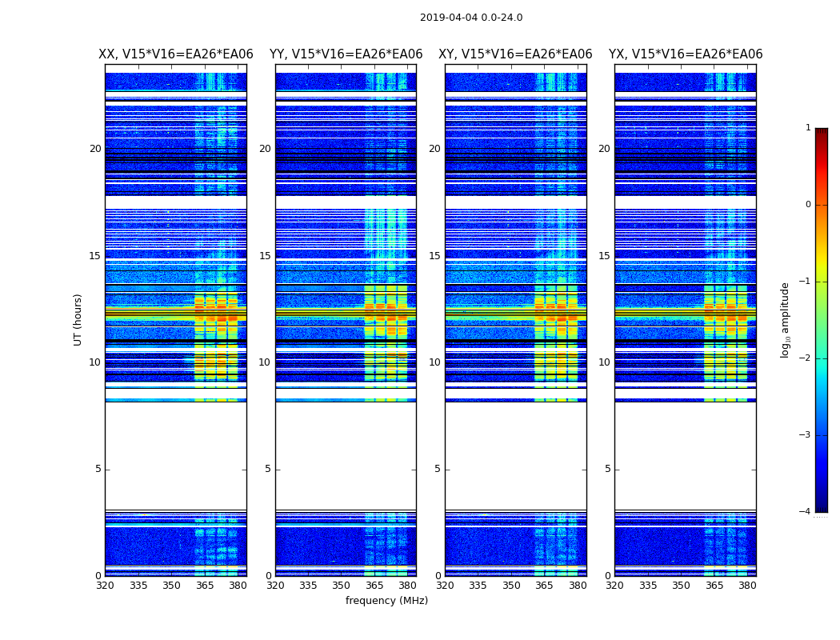Viewport: 840px width, 640px height.
Task: Click the 15 hour tick of XX plot
Action: click(95, 256)
